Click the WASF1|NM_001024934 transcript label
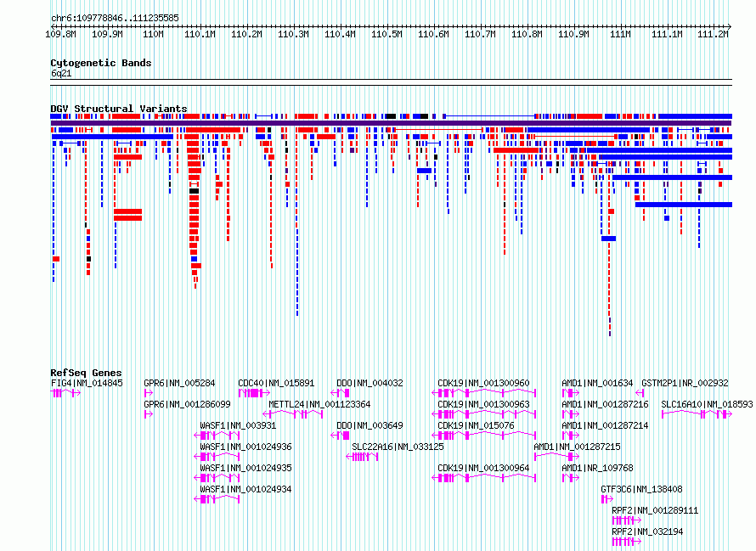The height and width of the screenshot is (551, 756). pos(245,489)
